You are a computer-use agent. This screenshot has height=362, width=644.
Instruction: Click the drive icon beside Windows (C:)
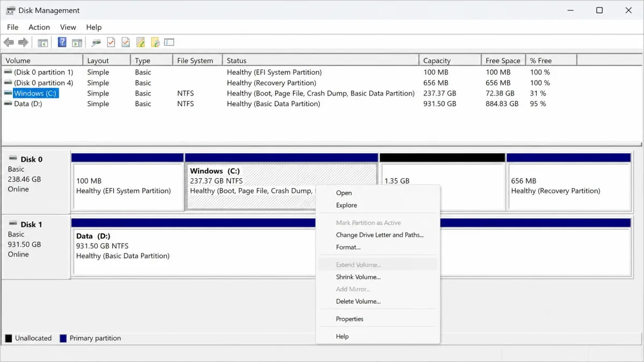click(x=8, y=93)
